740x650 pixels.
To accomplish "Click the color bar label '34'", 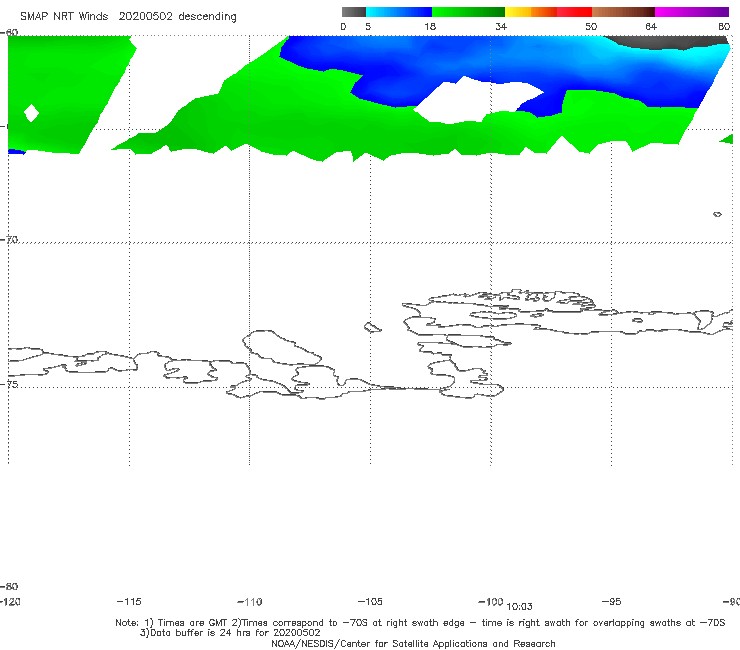I will (501, 26).
